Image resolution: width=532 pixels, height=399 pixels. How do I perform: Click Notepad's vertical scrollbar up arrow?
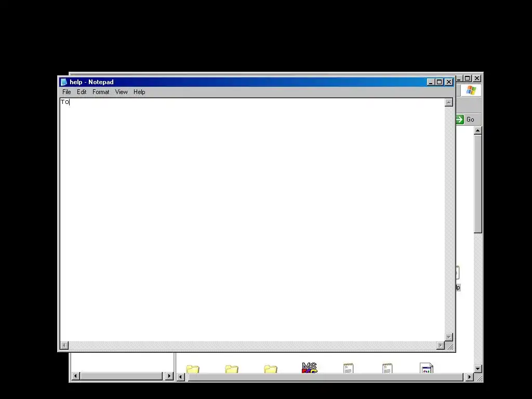coord(449,102)
